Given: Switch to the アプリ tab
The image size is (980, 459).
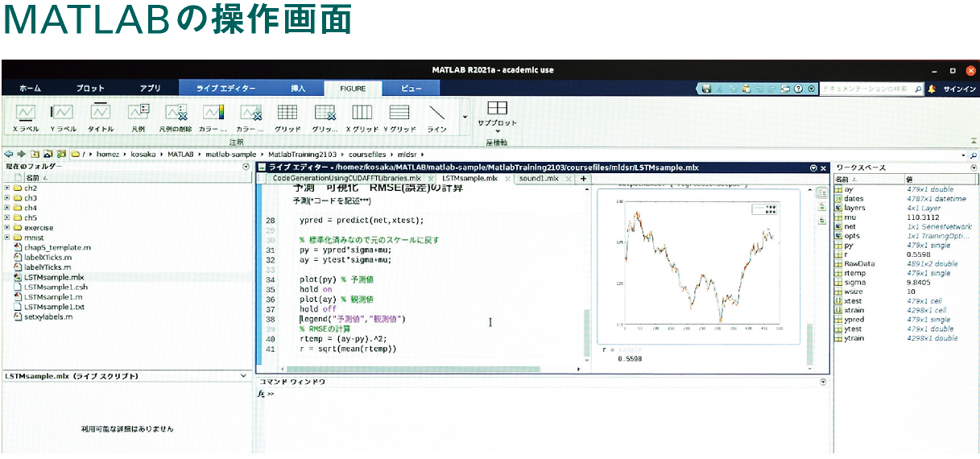Looking at the screenshot, I should (x=150, y=88).
